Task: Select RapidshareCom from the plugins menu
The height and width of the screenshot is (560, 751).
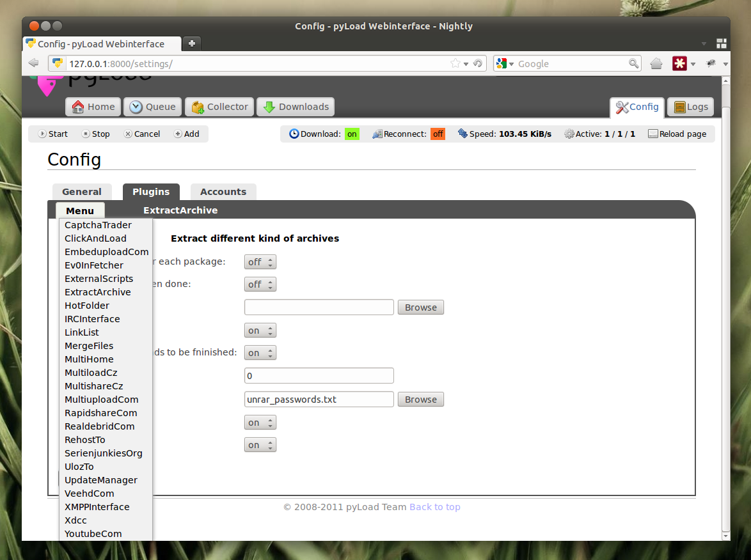Action: click(x=99, y=413)
